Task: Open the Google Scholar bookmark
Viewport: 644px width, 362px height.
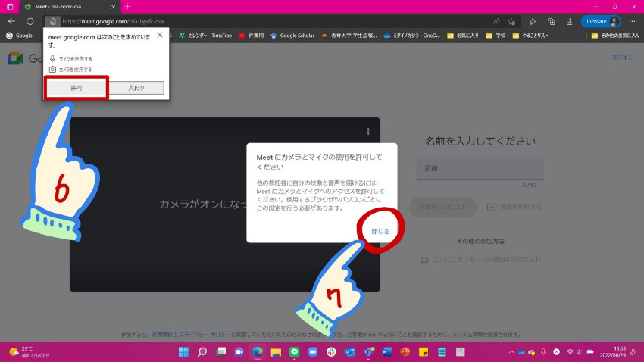Action: click(292, 36)
